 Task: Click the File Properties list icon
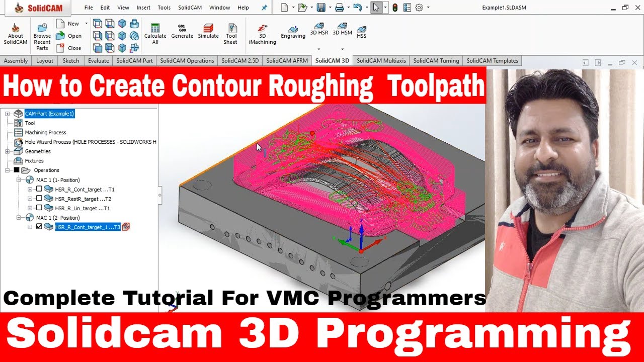pos(407,8)
